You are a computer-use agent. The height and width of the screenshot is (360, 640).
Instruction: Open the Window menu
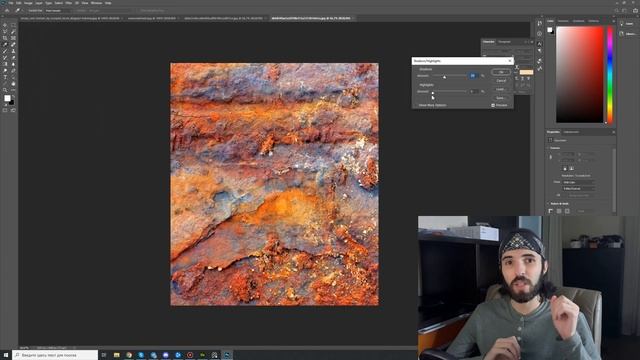pyautogui.click(x=96, y=3)
